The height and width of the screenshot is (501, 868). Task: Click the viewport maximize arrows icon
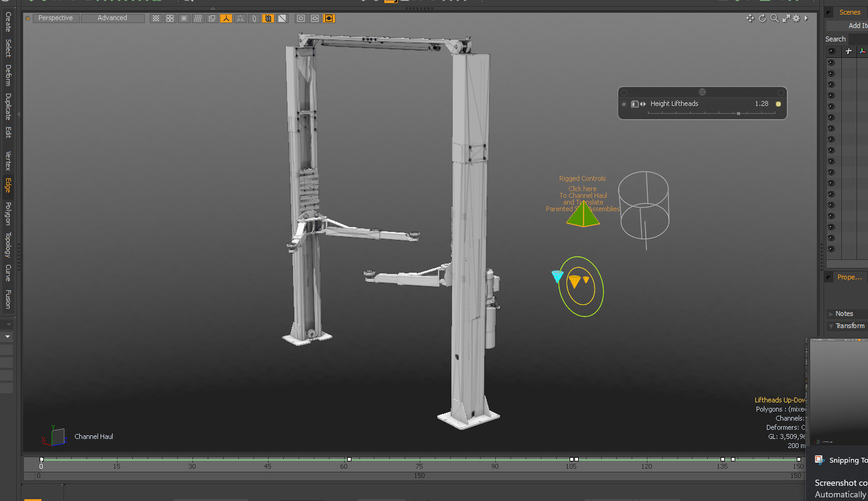click(786, 18)
